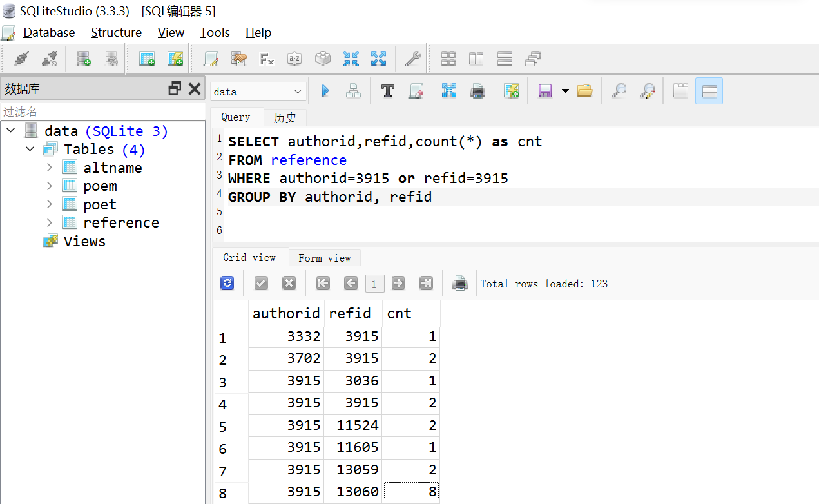Screen dimensions: 819x504
Task: Connect to the database via plug icon
Action: coord(21,59)
